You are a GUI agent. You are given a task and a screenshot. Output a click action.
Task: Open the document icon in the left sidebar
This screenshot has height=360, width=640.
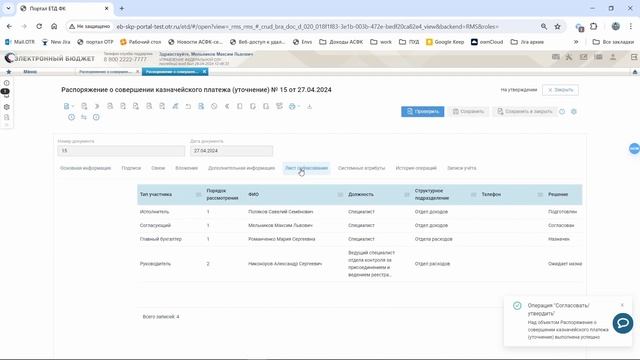[x=7, y=118]
